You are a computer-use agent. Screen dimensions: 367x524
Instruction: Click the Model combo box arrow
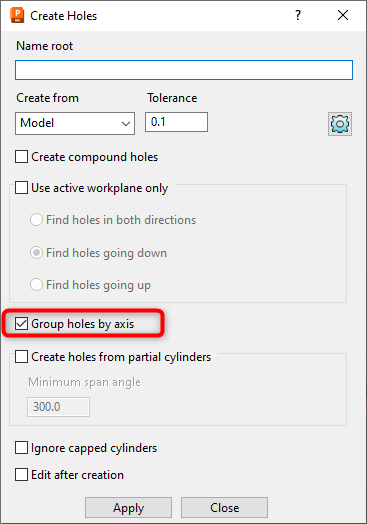[x=126, y=124]
